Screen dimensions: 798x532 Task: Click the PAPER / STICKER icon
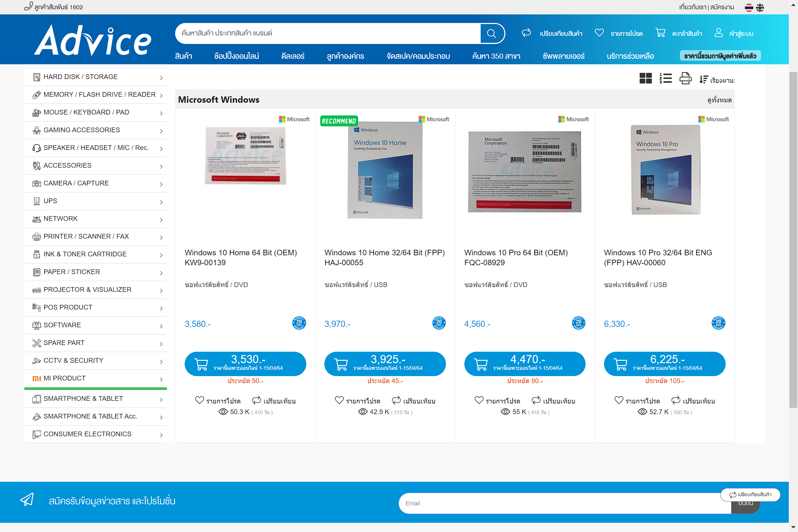[x=37, y=272]
